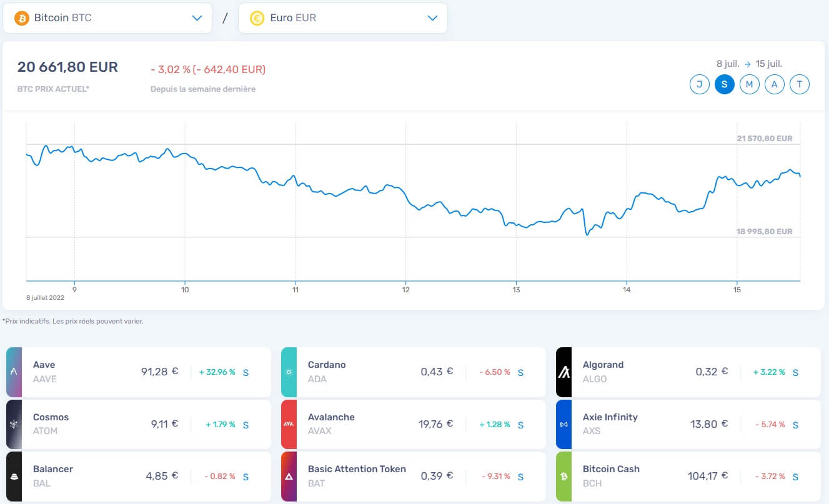Click the Cardano -6.50 % change
Image resolution: width=829 pixels, height=504 pixels.
[x=495, y=372]
